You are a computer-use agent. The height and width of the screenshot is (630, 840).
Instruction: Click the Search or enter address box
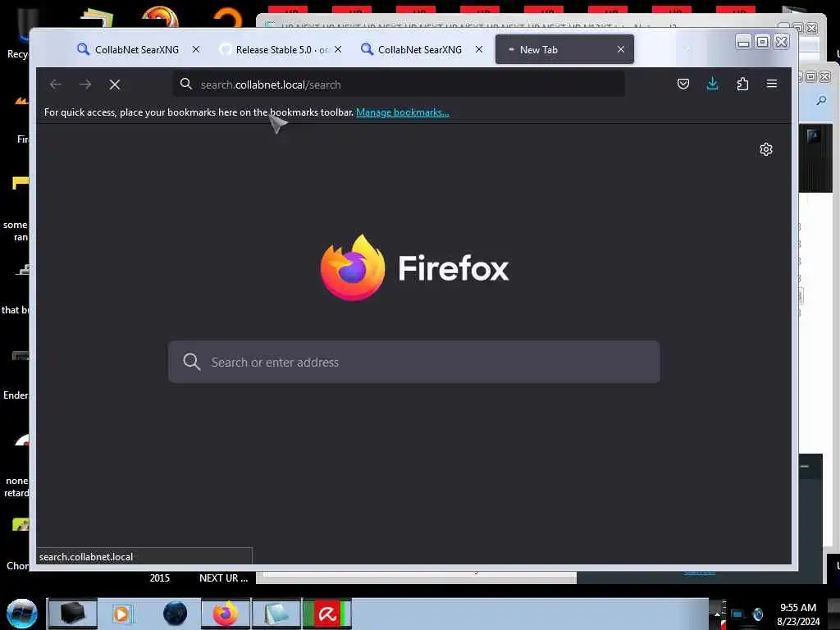coord(414,362)
